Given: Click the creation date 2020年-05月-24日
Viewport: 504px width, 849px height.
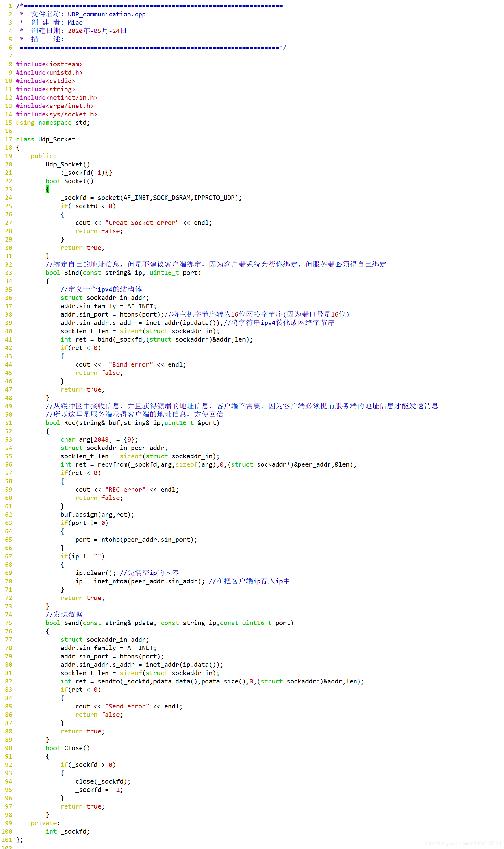Looking at the screenshot, I should click(97, 31).
